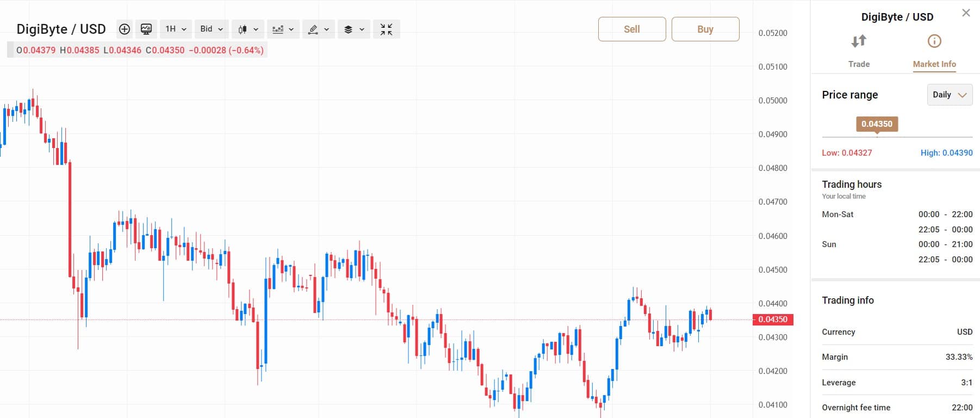Close the DigiByte / USD side panel
Viewport: 980px width, 418px height.
point(966,13)
